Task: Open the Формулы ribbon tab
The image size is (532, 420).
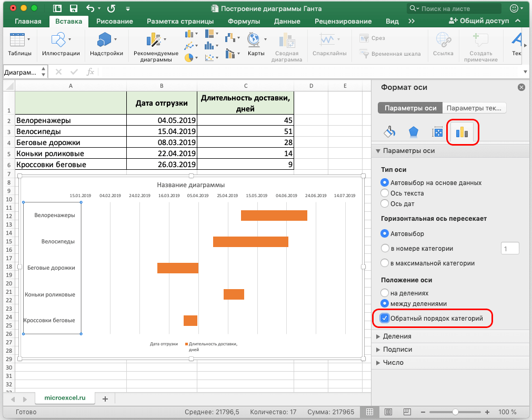Action: click(x=244, y=22)
